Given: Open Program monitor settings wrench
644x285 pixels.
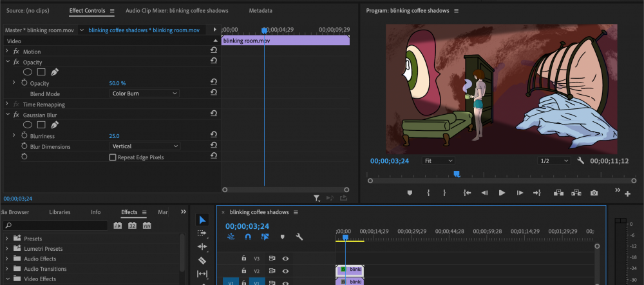Looking at the screenshot, I should (x=580, y=161).
